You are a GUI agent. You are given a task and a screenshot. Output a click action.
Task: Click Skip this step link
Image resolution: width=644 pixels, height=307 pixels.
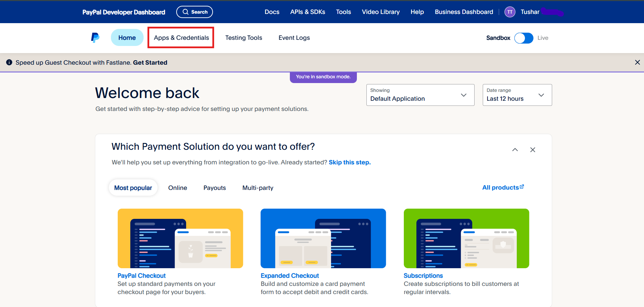point(349,162)
